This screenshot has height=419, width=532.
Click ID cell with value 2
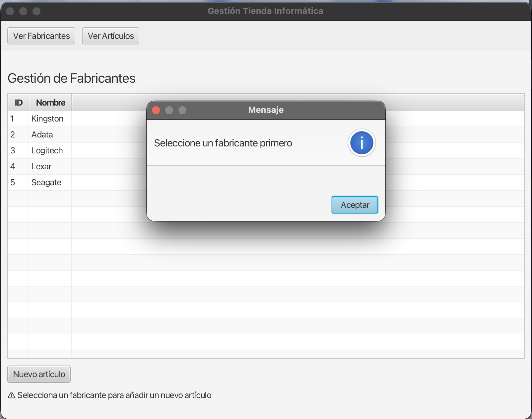pyautogui.click(x=19, y=135)
